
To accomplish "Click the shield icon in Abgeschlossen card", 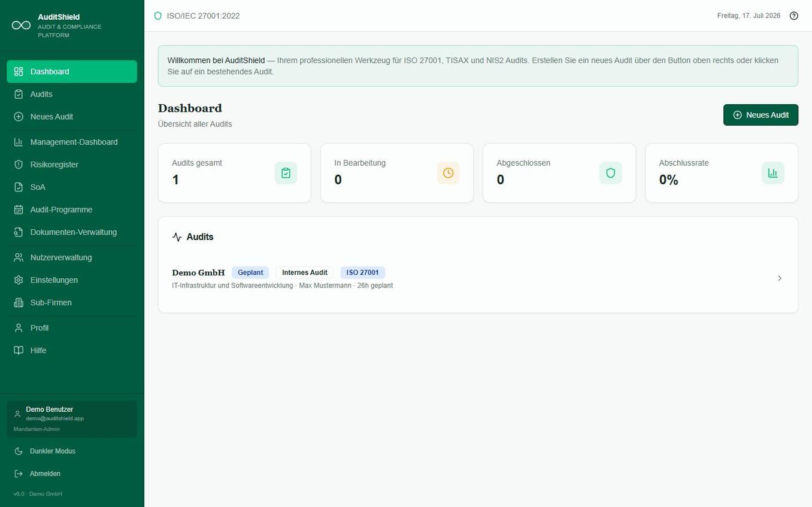I will 610,173.
